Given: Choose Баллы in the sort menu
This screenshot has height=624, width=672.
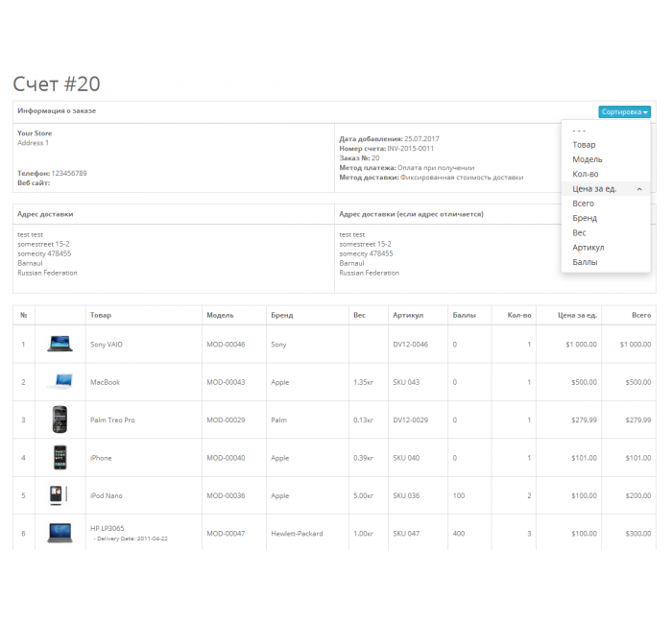Looking at the screenshot, I should tap(606, 262).
